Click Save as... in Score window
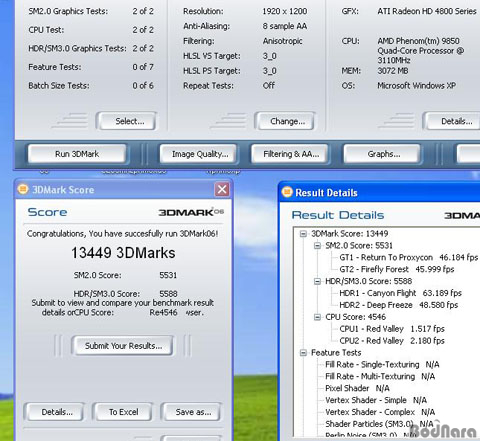Screen dimensions: 480x441 click(x=192, y=412)
